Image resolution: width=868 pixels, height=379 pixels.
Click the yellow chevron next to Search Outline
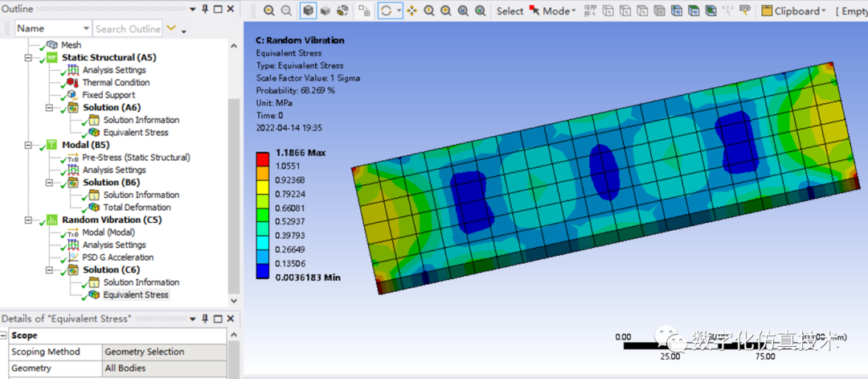click(172, 27)
